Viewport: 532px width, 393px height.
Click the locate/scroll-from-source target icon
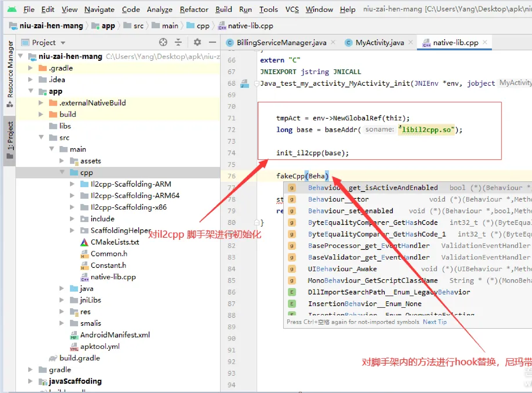[x=163, y=42]
